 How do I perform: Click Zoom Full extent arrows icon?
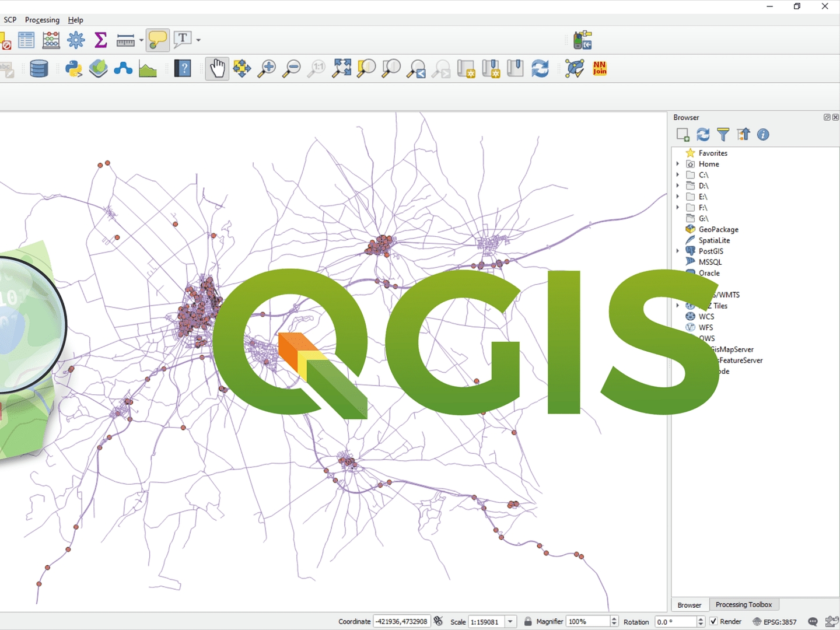coord(342,68)
